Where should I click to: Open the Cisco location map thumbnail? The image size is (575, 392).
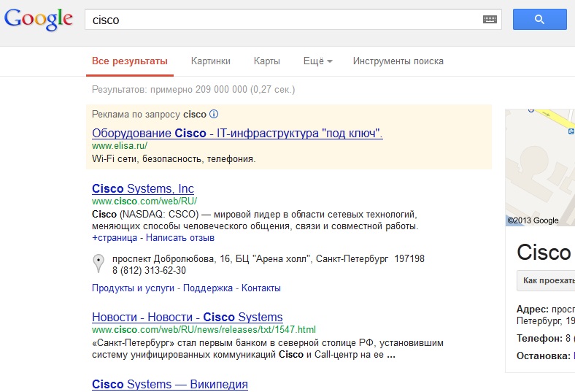pos(540,167)
